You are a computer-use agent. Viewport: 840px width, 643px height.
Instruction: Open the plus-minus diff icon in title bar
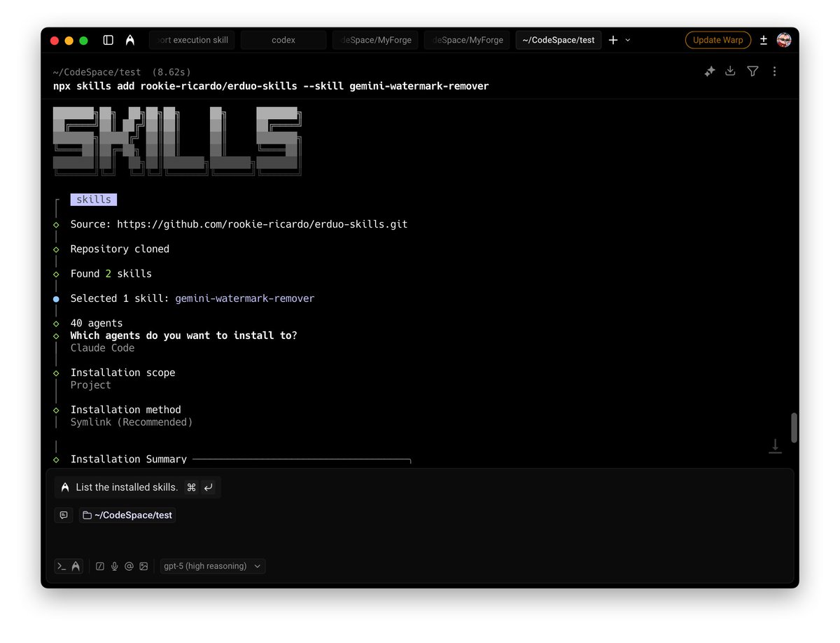pos(764,40)
